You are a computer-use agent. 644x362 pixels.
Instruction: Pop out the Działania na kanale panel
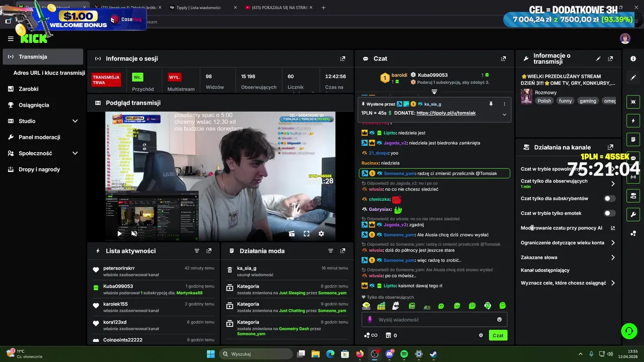tap(610, 147)
